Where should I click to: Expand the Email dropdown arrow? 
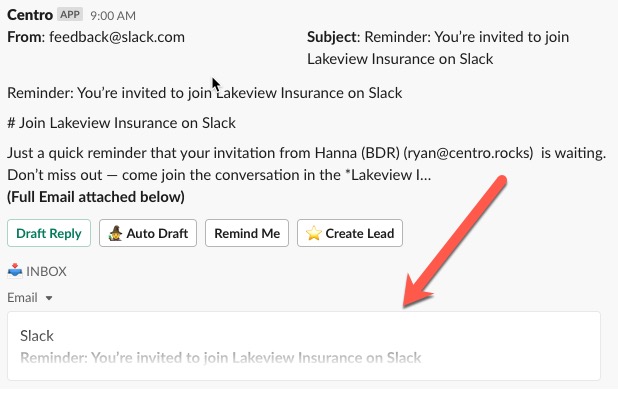(49, 298)
